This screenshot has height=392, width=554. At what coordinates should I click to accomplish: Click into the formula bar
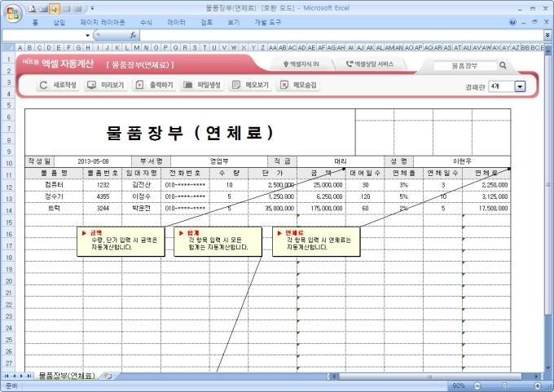tap(341, 35)
